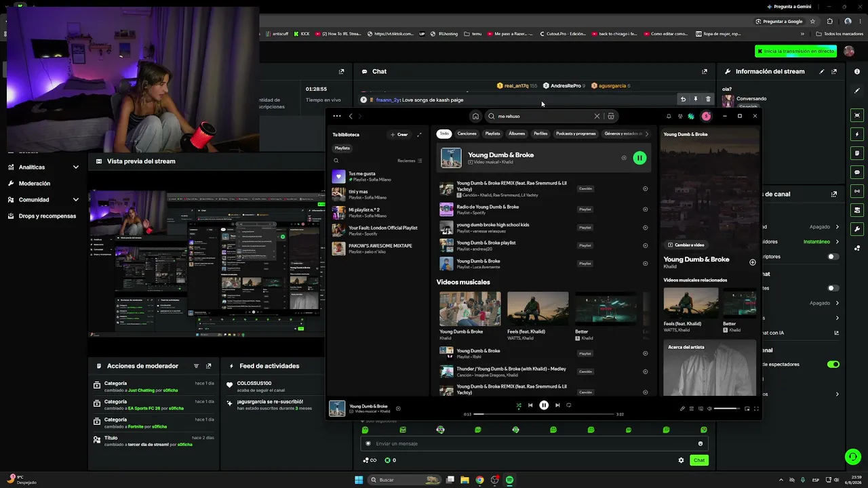The image size is (868, 488).
Task: Open Spotify queue
Action: coord(692,409)
